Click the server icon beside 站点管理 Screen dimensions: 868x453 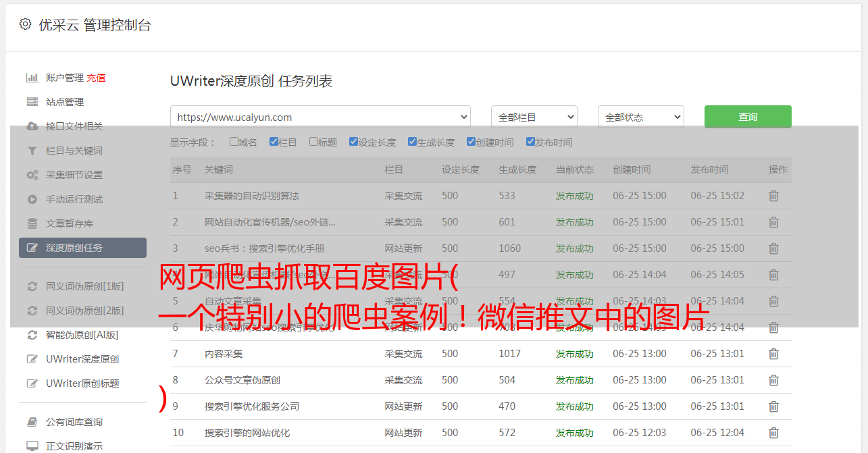tap(32, 102)
